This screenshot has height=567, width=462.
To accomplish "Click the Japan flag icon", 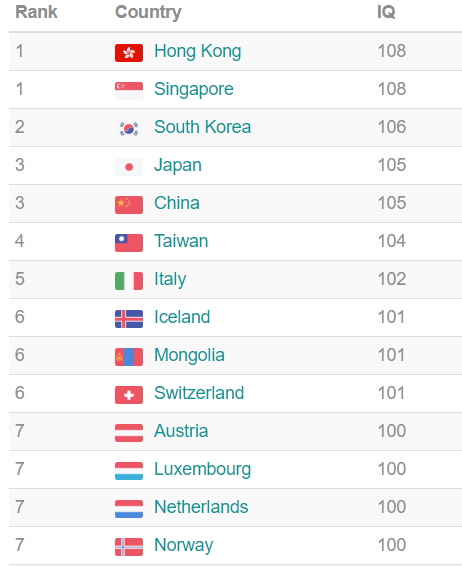I will click(129, 167).
